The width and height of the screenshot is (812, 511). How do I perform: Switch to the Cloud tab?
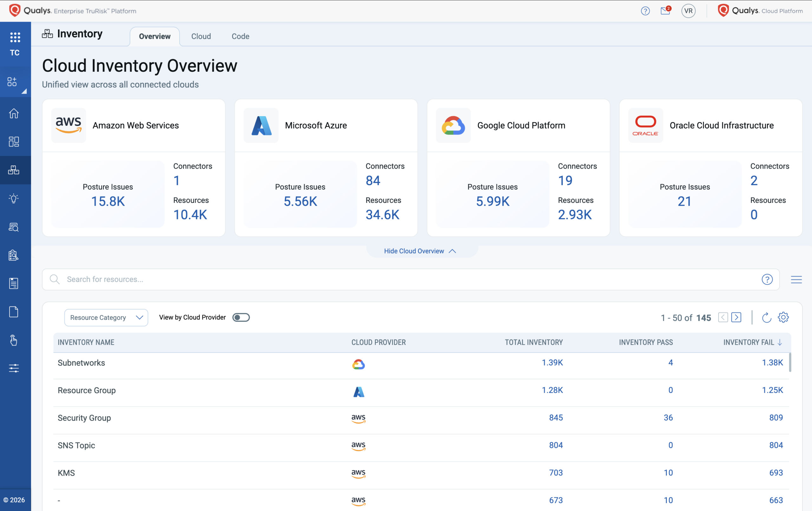(x=201, y=36)
